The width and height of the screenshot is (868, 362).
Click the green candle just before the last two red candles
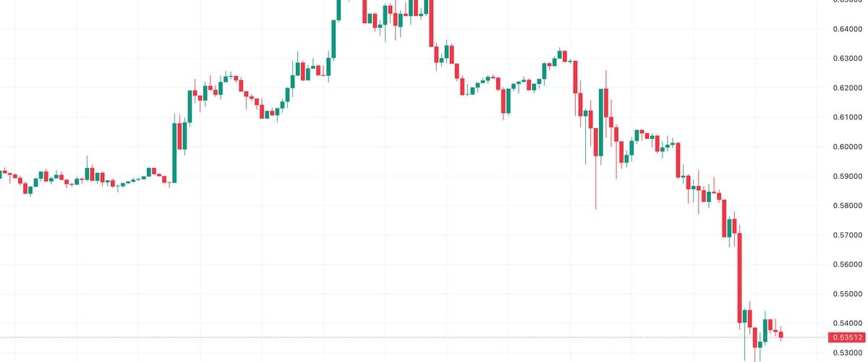765,329
